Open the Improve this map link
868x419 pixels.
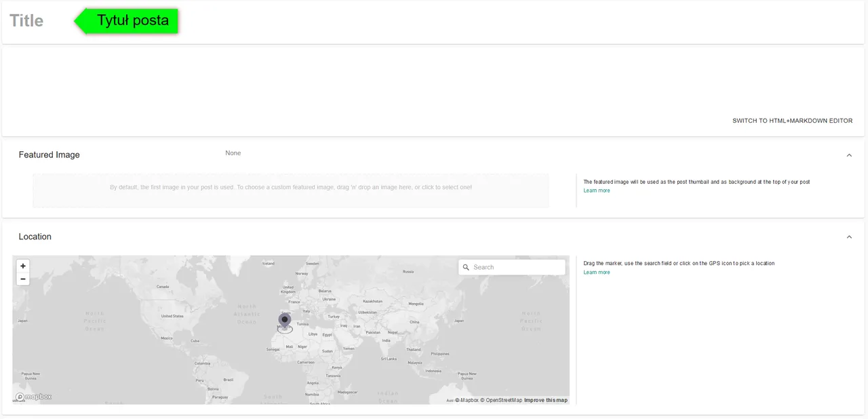(546, 400)
